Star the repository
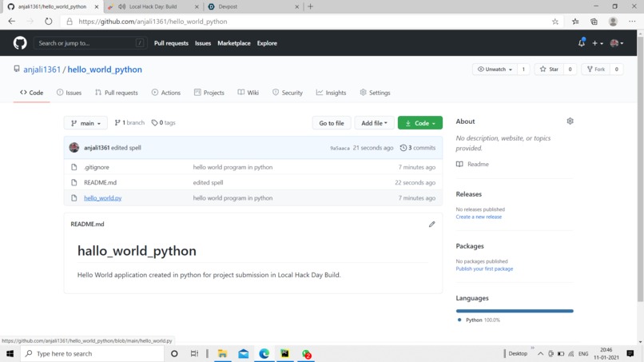Image resolution: width=644 pixels, height=362 pixels. pos(549,70)
